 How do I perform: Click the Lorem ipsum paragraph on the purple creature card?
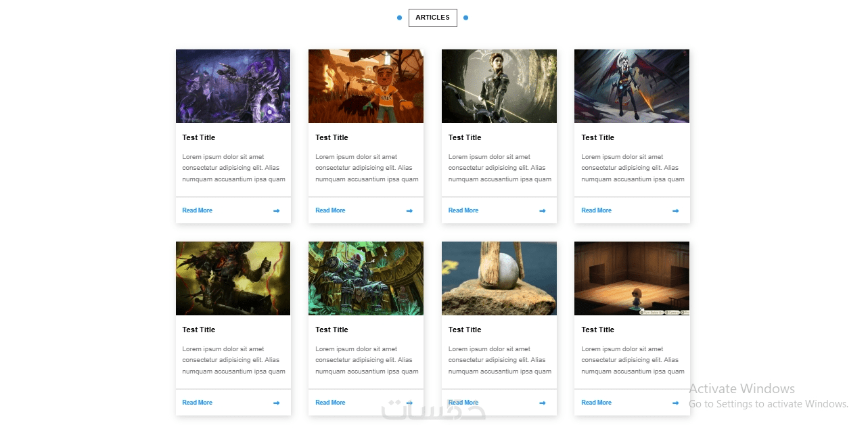233,168
